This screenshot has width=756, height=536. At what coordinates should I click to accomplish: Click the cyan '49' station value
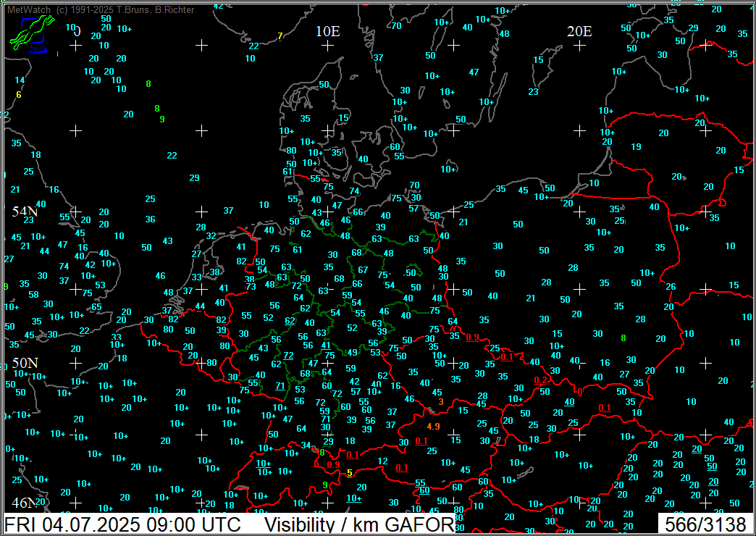pyautogui.click(x=353, y=352)
